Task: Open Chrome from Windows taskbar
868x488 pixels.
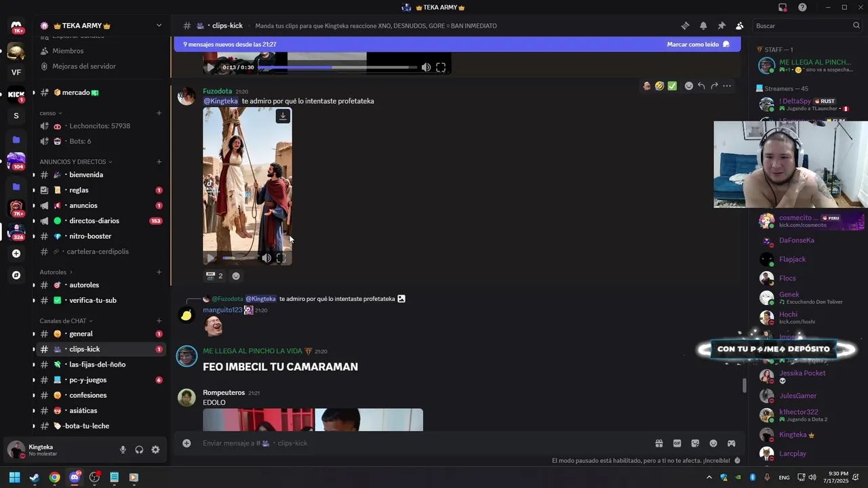Action: [x=54, y=477]
